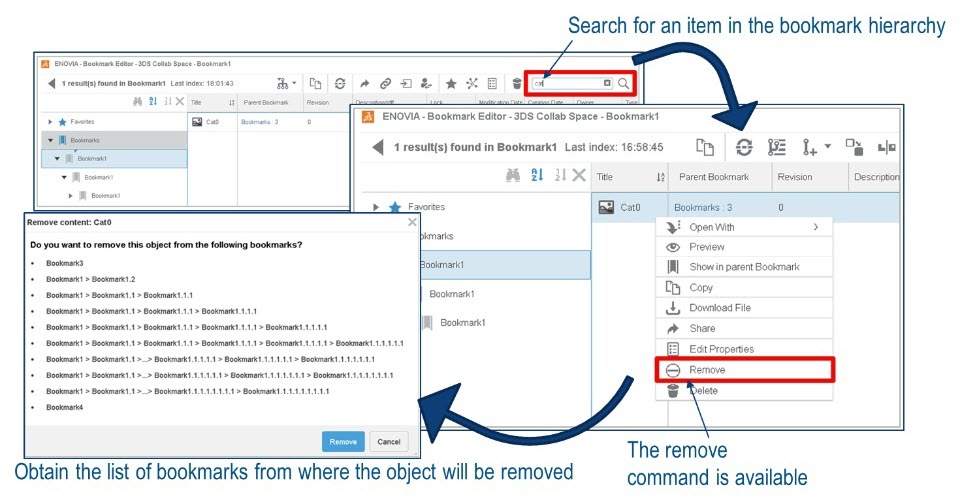Click the 1-2 numeric sort icon in rear window
The height and width of the screenshot is (504, 960).
[x=167, y=102]
